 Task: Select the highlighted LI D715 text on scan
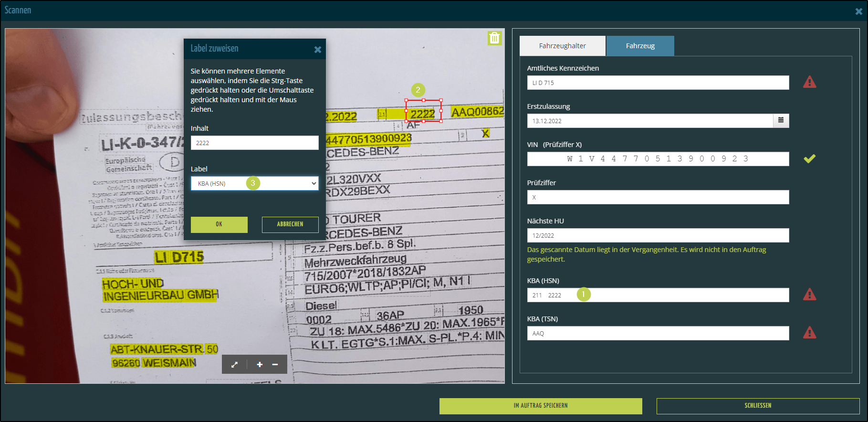pyautogui.click(x=179, y=257)
